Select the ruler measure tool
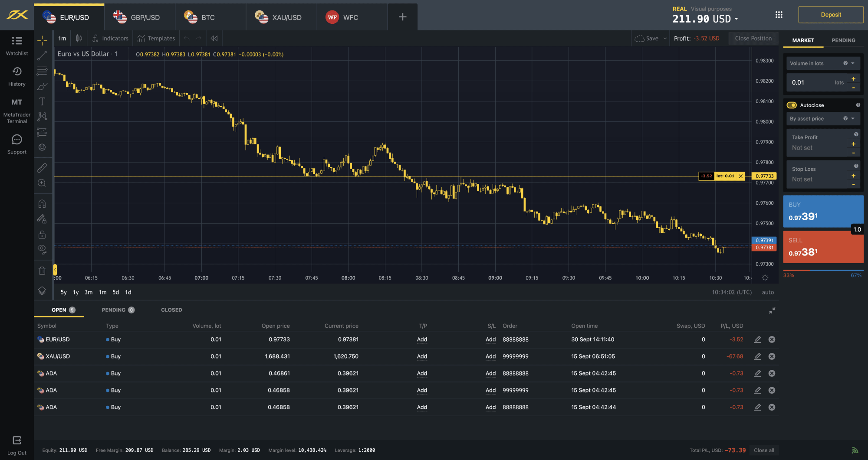Image resolution: width=868 pixels, height=460 pixels. (42, 168)
